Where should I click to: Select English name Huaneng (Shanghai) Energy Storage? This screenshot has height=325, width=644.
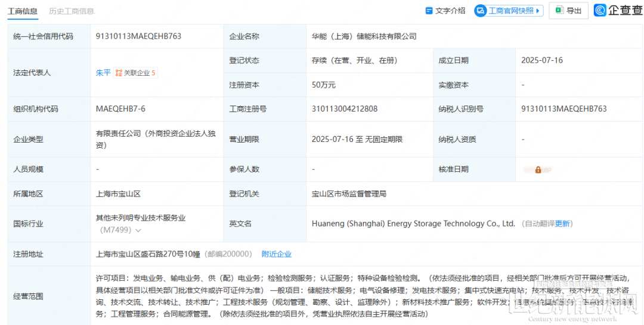413,224
